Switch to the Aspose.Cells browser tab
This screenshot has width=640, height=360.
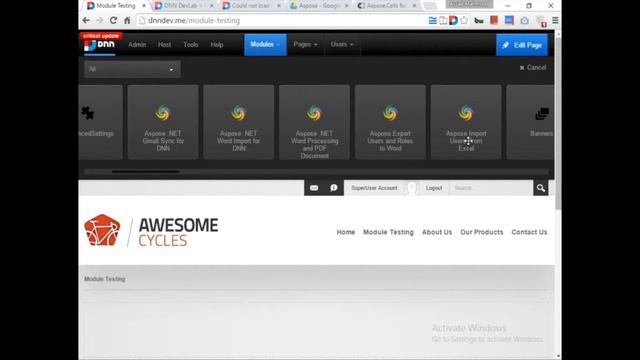386,6
